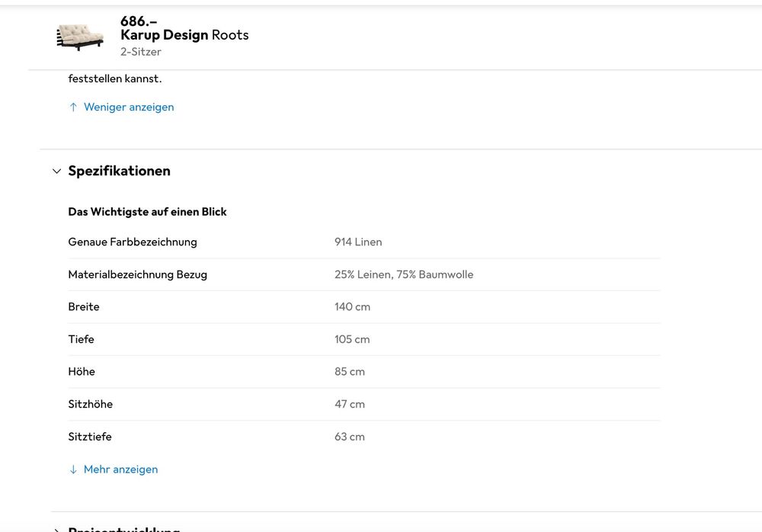Select the 'Sitzhöhe' label
The width and height of the screenshot is (762, 532).
point(91,404)
